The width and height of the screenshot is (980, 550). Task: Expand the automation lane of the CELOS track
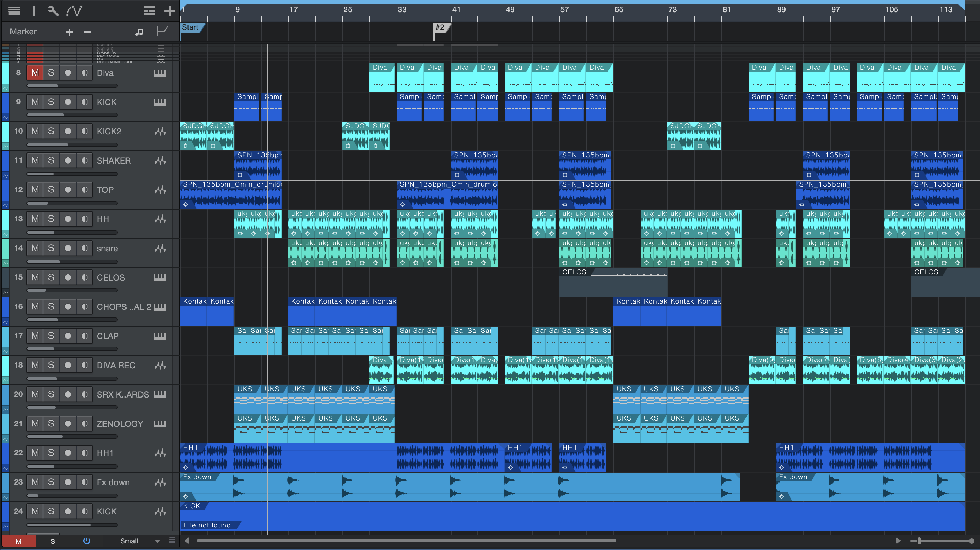click(x=5, y=293)
